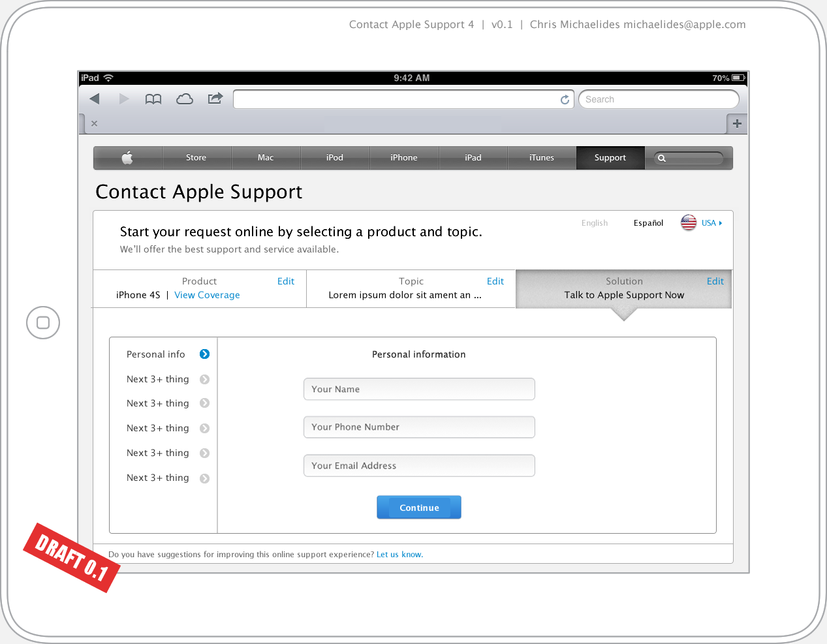Switch language to Español
Image resolution: width=827 pixels, height=644 pixels.
648,223
